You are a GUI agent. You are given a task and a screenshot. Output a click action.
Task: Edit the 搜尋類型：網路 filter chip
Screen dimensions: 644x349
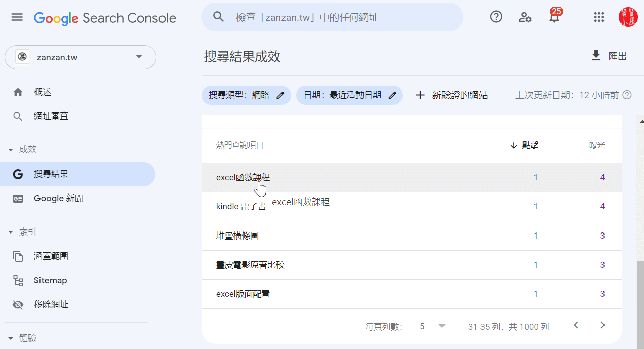[246, 95]
